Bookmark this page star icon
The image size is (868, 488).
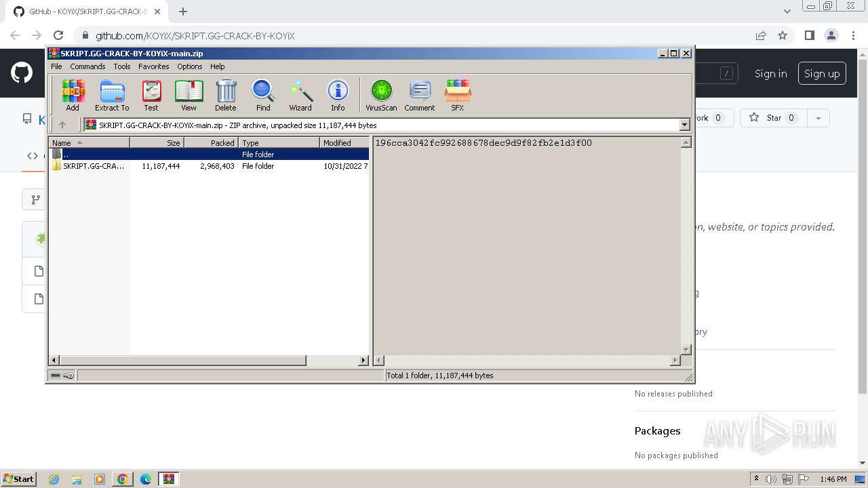(783, 35)
